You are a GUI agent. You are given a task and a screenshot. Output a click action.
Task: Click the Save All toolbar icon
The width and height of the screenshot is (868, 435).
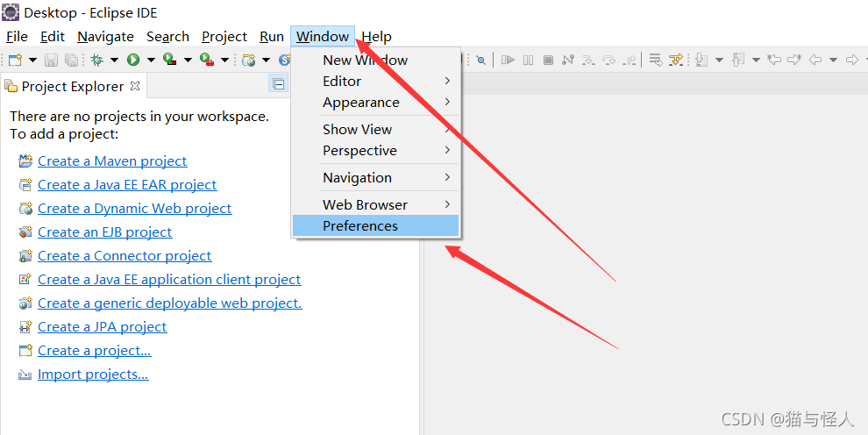(x=71, y=60)
